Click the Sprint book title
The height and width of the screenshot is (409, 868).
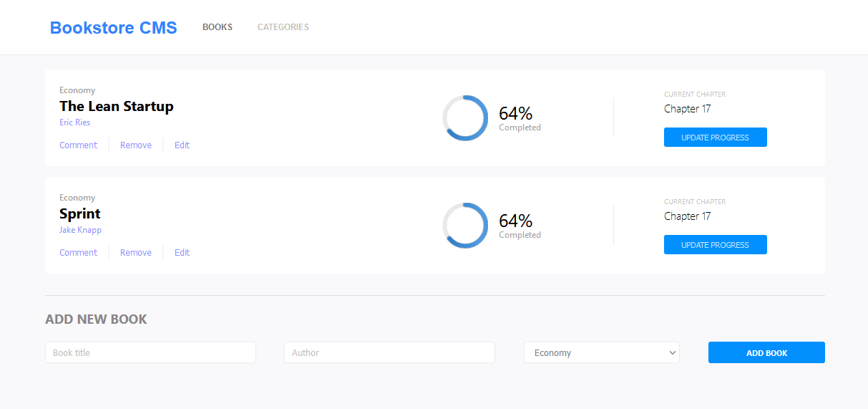(79, 213)
